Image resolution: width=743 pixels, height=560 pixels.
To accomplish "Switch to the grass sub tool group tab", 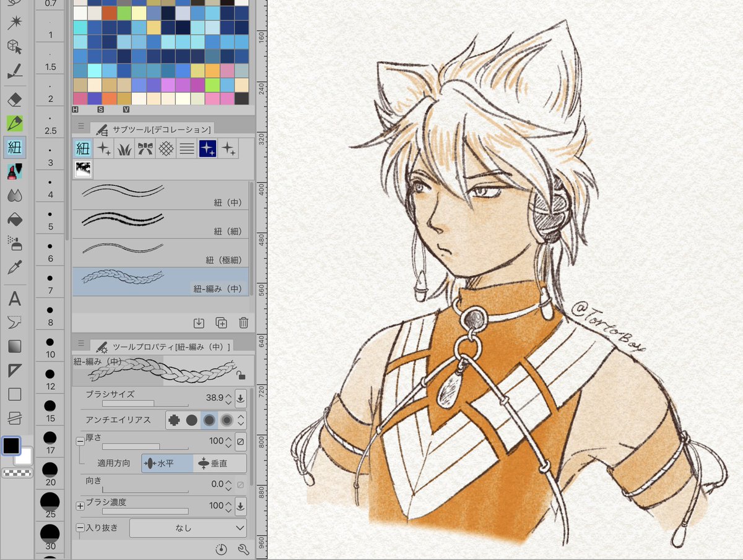I will (x=125, y=149).
